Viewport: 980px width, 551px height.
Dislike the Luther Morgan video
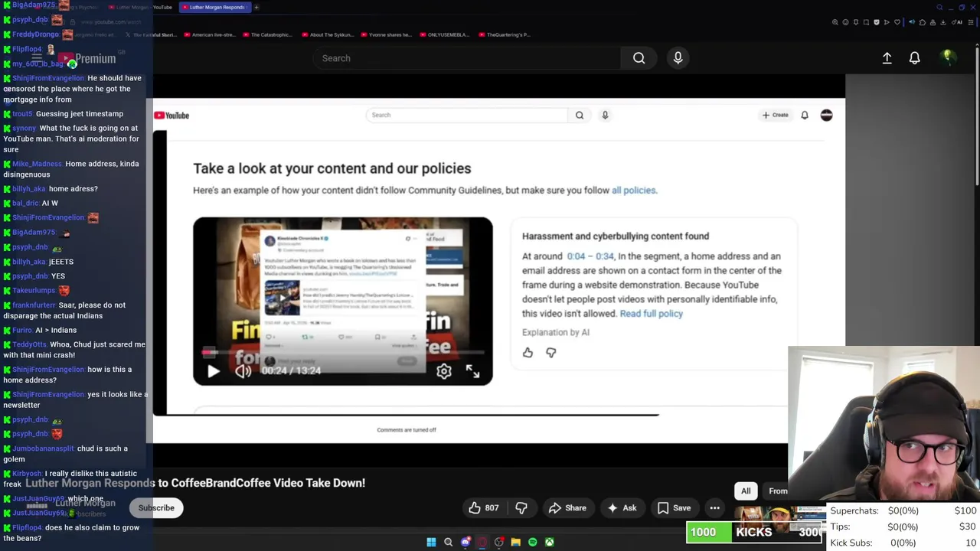(521, 508)
